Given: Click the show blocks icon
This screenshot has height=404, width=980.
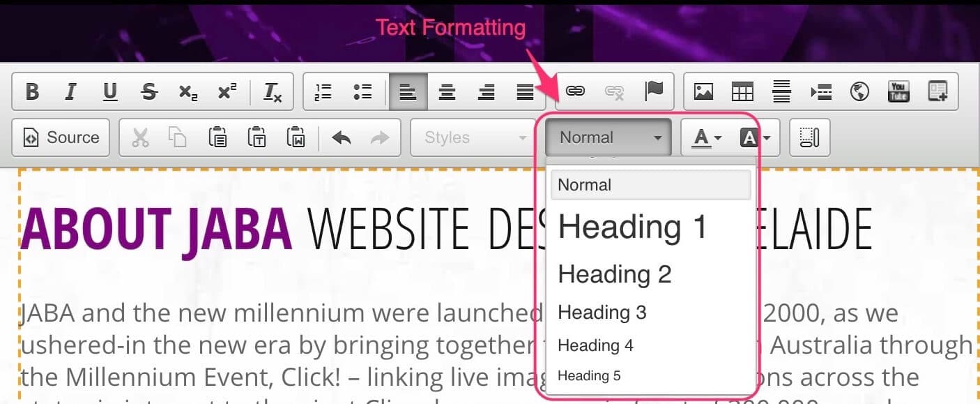Looking at the screenshot, I should tap(809, 137).
